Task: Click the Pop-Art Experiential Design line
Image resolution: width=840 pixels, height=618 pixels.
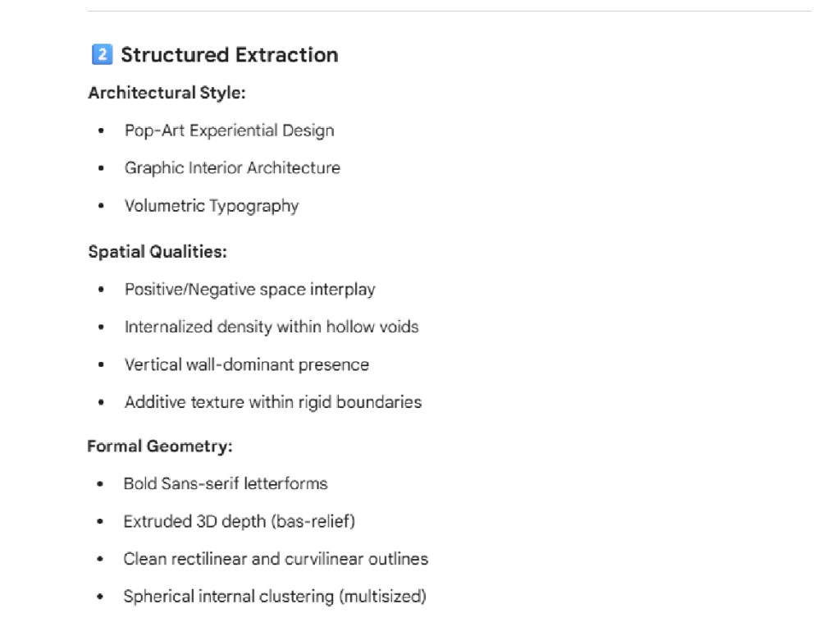Action: [229, 130]
